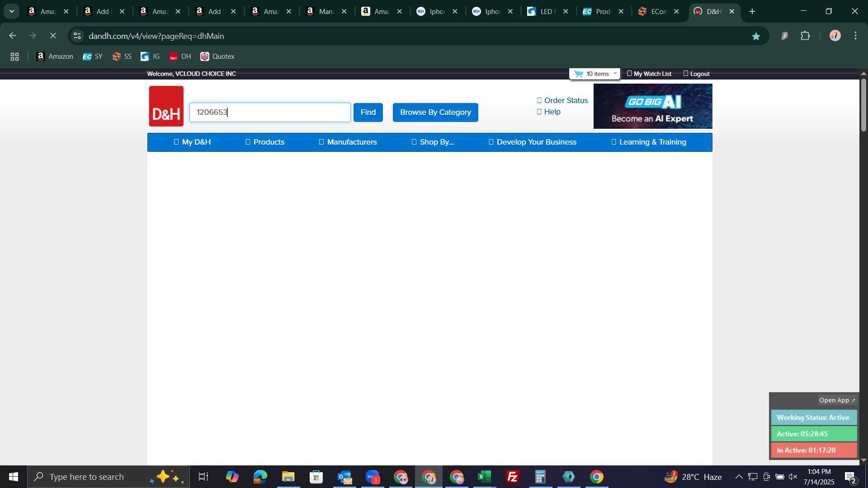Open Copilot from taskbar

click(232, 477)
